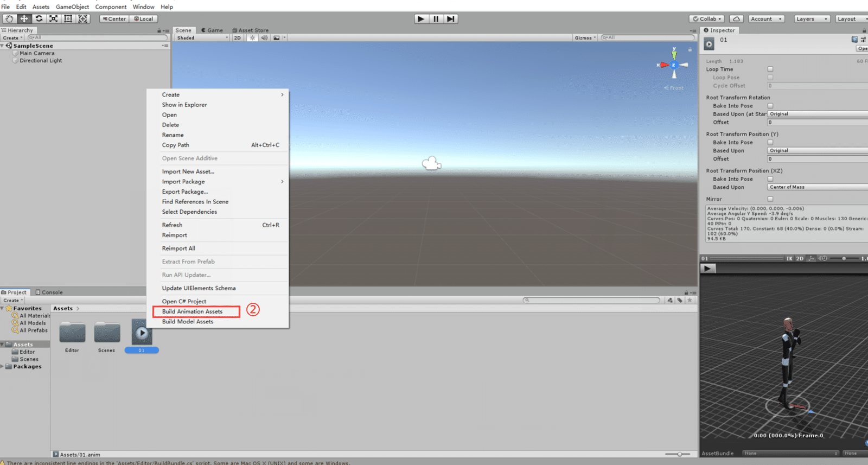Select the Move tool

(x=24, y=18)
